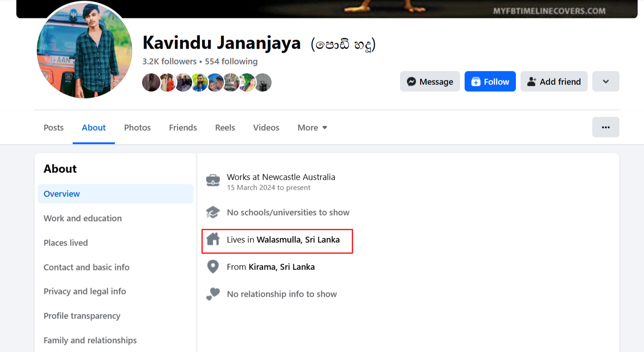Click the 554 following link
The height and width of the screenshot is (352, 644).
click(x=231, y=61)
